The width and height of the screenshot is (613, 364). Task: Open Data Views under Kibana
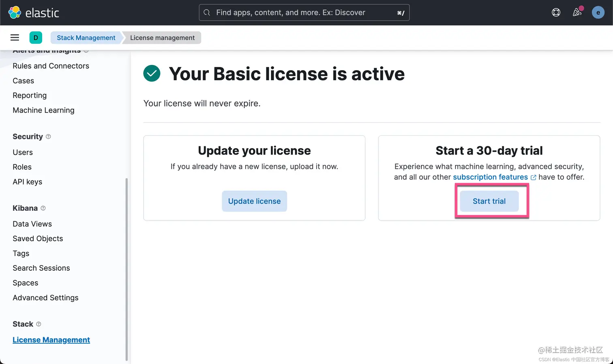tap(32, 224)
